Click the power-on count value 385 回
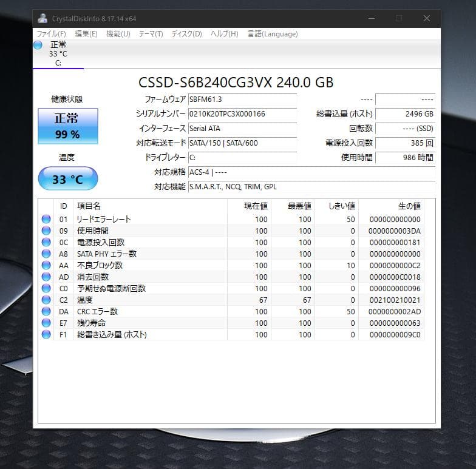The height and width of the screenshot is (469, 476). 406,143
